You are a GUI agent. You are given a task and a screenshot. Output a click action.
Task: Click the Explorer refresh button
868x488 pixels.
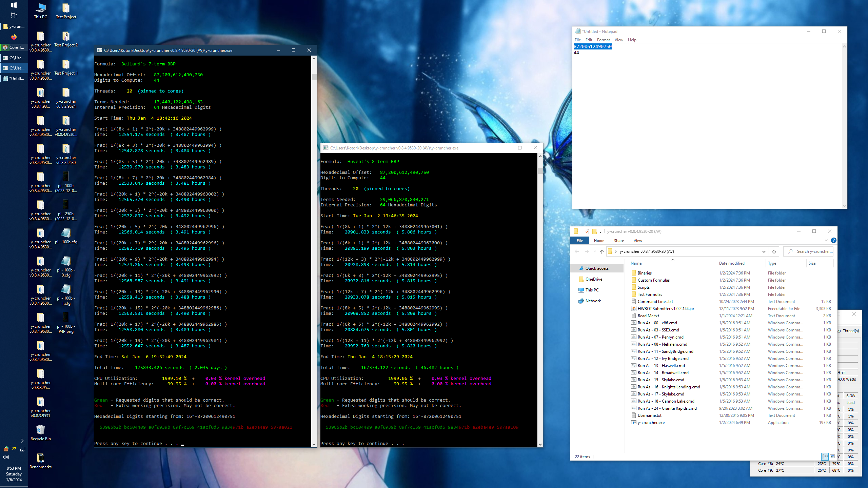(x=774, y=251)
